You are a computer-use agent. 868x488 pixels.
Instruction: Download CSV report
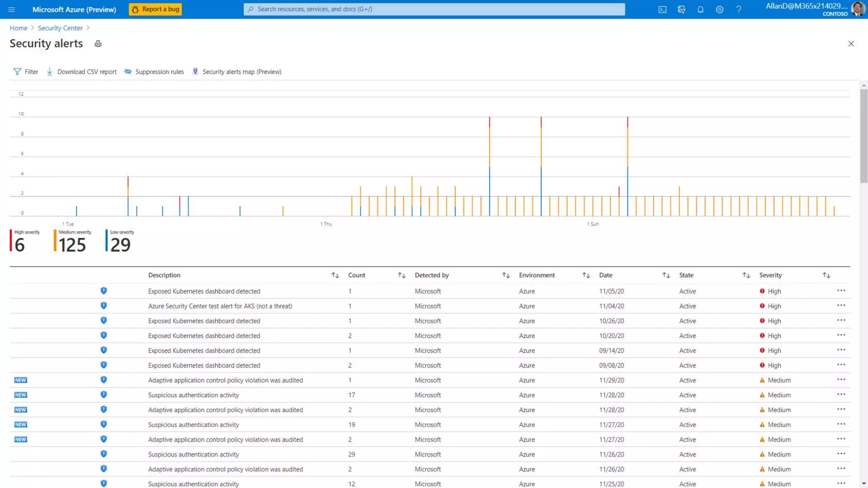(x=81, y=72)
